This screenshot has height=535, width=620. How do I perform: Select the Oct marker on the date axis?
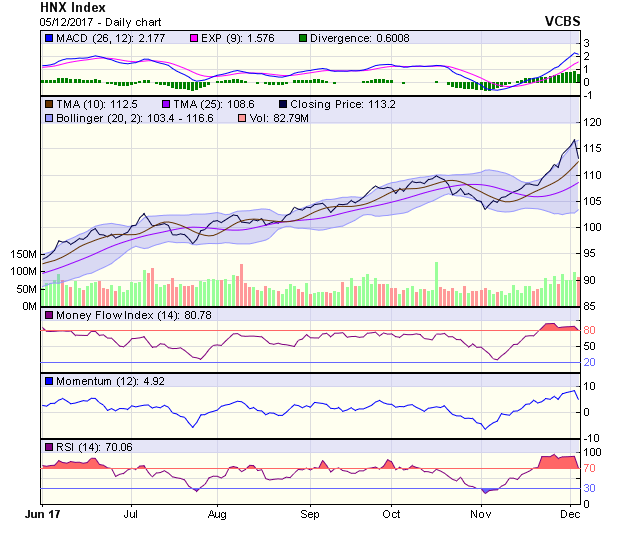[x=391, y=515]
